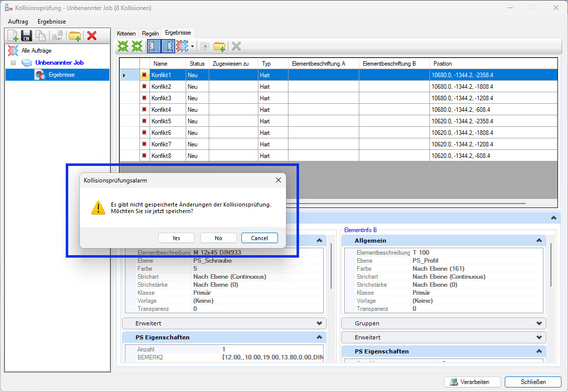Click the folder-plus icon in the results toolbar
Viewport: 568px width, 392px height.
click(x=219, y=46)
